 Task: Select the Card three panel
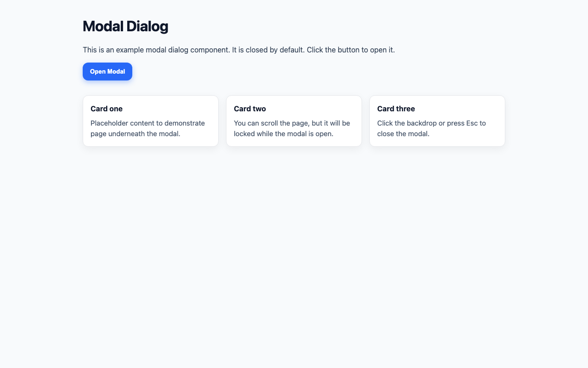437,121
